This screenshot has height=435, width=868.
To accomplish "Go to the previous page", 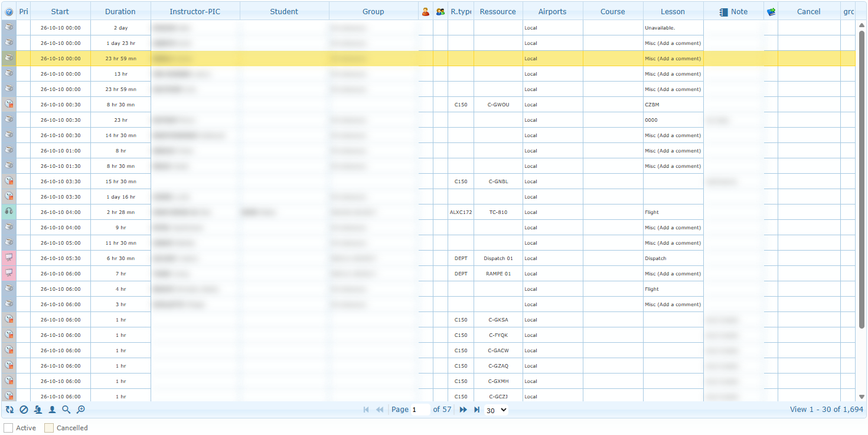I will point(380,410).
